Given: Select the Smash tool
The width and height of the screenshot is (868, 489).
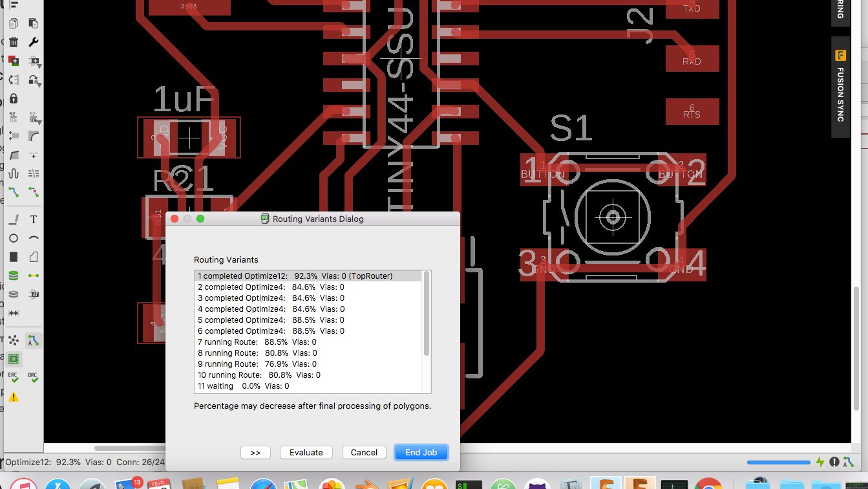Looking at the screenshot, I should [x=13, y=136].
